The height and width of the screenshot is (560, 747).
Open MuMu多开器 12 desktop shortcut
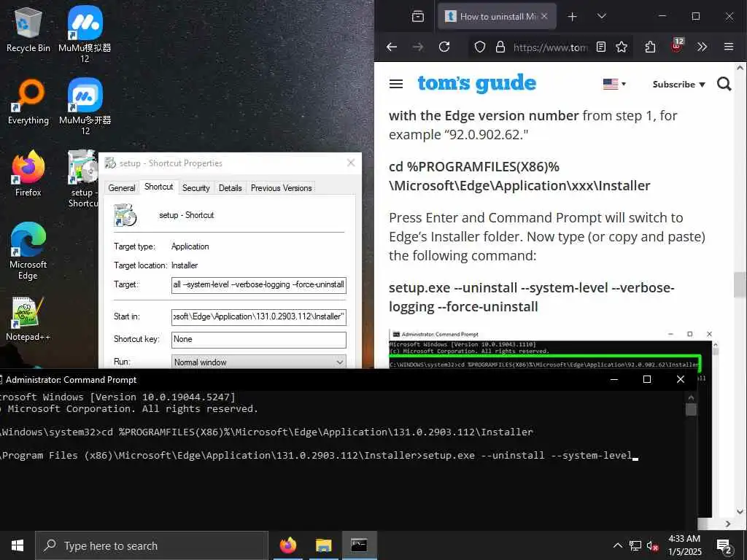[85, 106]
